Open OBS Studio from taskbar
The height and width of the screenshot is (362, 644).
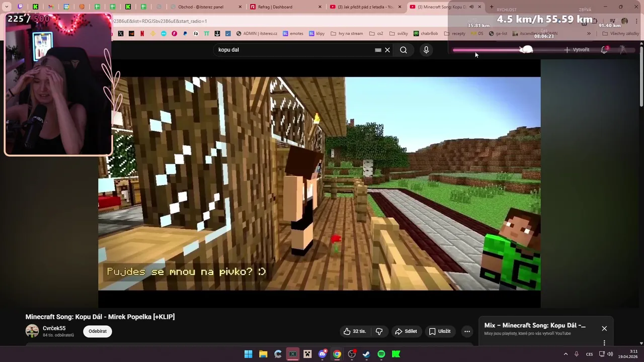[352, 354]
